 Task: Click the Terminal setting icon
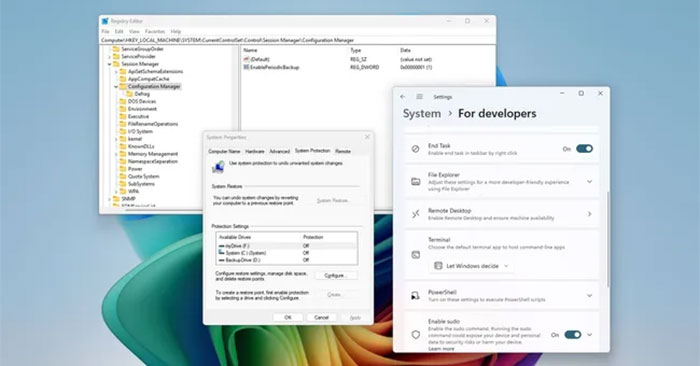[416, 255]
